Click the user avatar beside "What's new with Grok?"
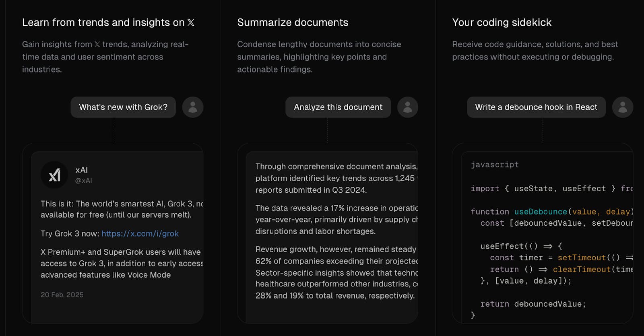The image size is (644, 336). point(193,107)
